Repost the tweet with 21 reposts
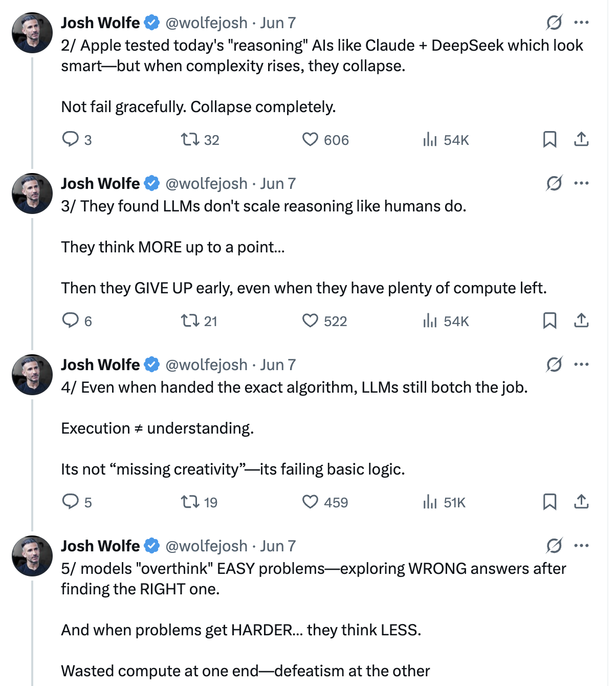Viewport: 616px width, 686px height. click(190, 320)
